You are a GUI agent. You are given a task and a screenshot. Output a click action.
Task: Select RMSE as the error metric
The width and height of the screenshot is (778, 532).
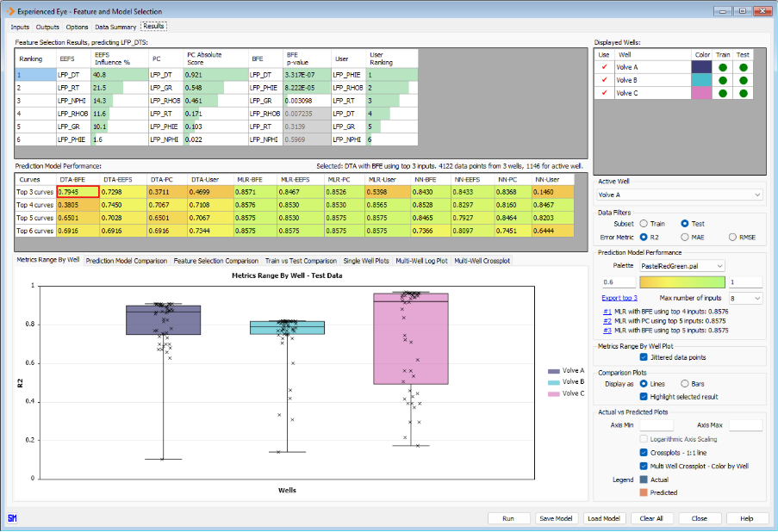[x=733, y=237]
